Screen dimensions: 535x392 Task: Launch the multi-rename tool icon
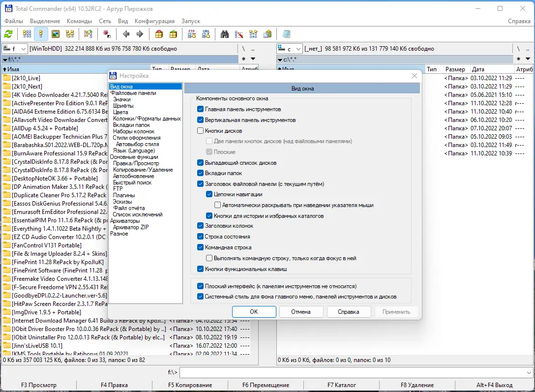(239, 34)
